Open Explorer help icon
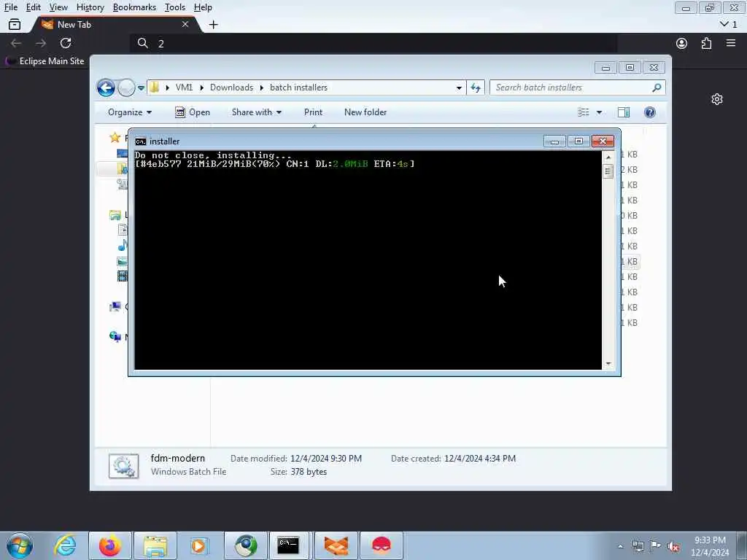 649,112
